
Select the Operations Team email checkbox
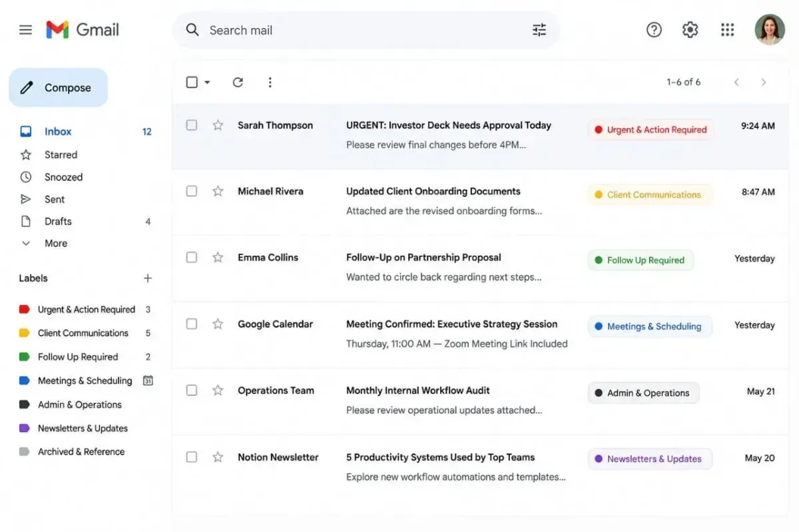(192, 391)
